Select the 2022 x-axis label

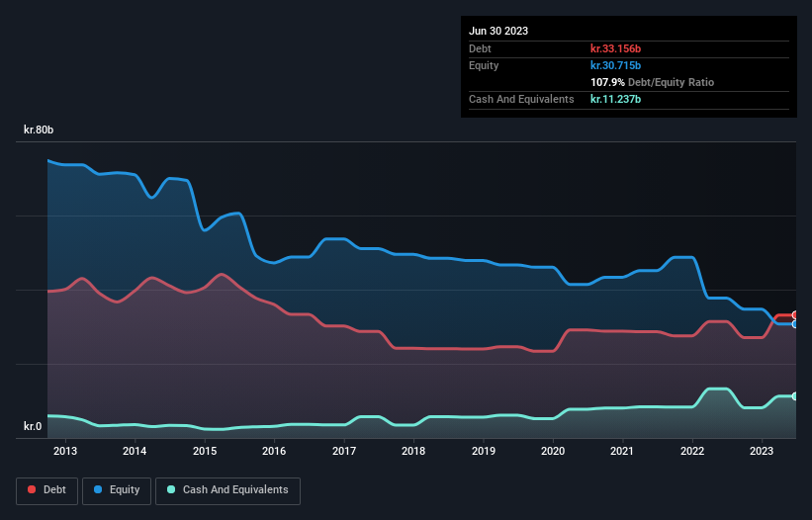(692, 451)
